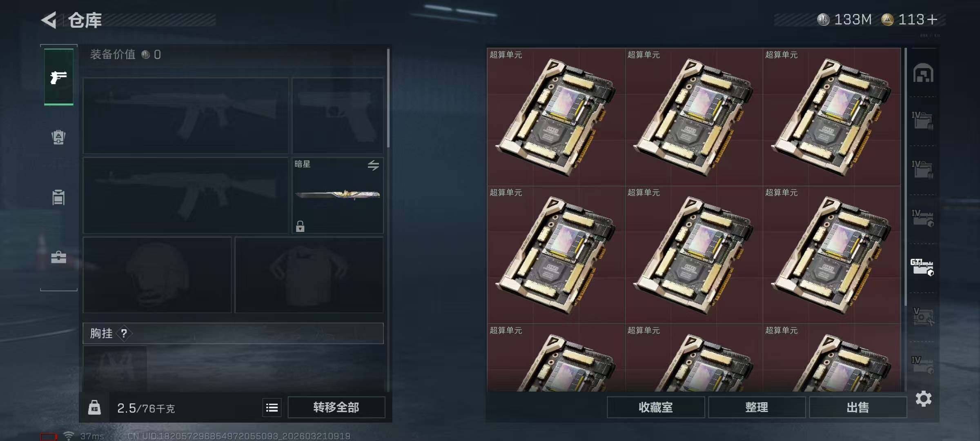Open the 收藏室 collection room
Image resolution: width=980 pixels, height=441 pixels.
click(x=656, y=408)
